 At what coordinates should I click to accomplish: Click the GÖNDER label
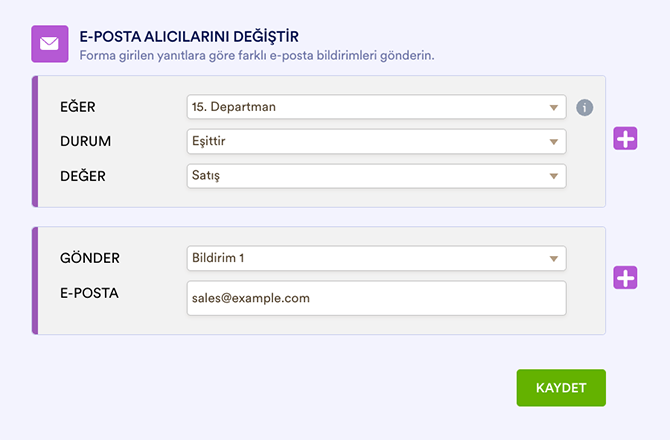[x=90, y=258]
